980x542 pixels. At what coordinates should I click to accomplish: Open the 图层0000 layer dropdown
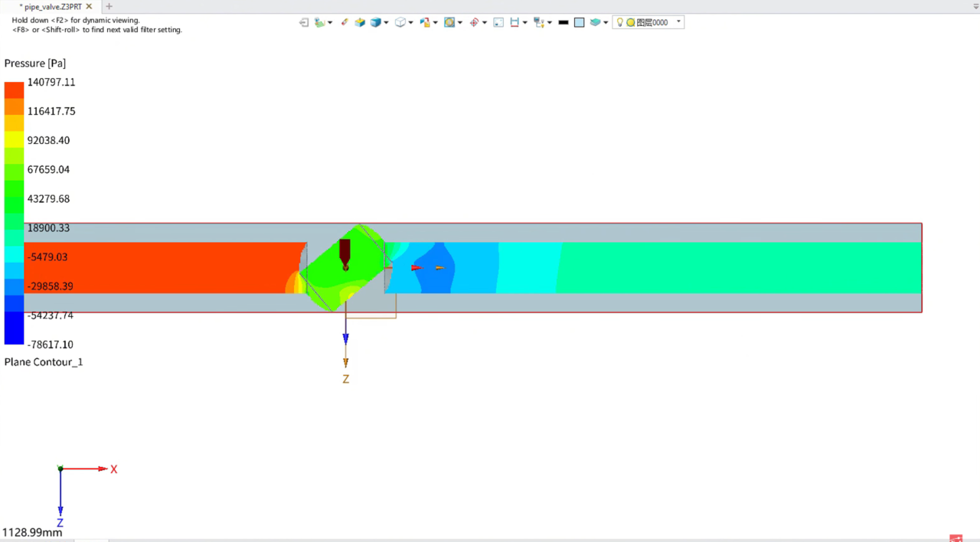[x=678, y=22]
